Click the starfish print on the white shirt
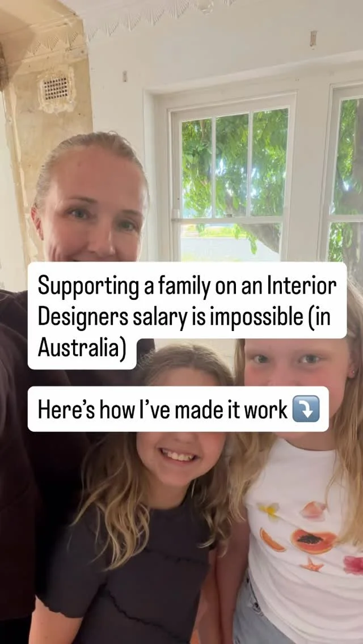This screenshot has height=644, width=363. click(x=311, y=565)
